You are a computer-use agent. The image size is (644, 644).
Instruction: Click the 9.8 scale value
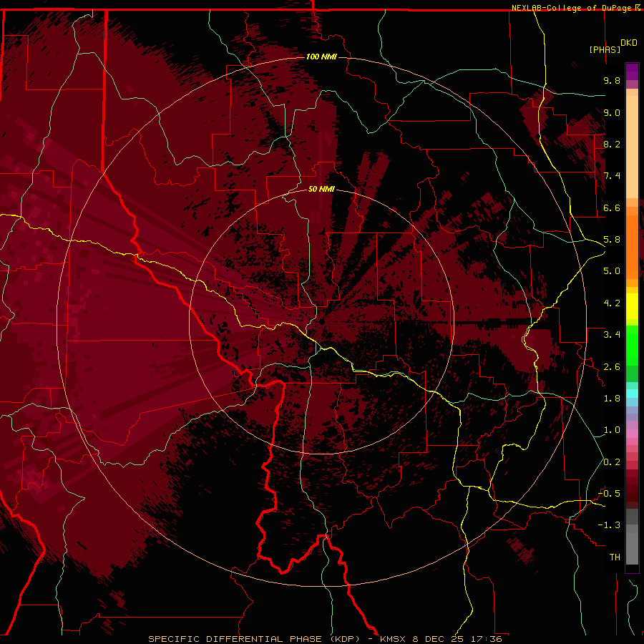[612, 80]
